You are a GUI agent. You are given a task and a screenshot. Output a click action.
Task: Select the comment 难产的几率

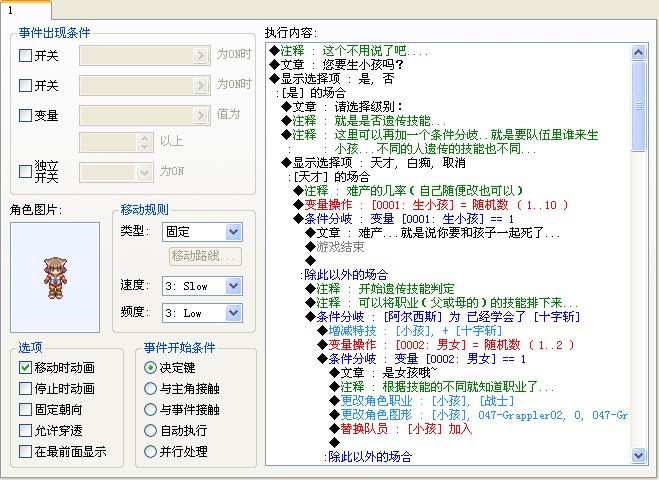click(408, 191)
